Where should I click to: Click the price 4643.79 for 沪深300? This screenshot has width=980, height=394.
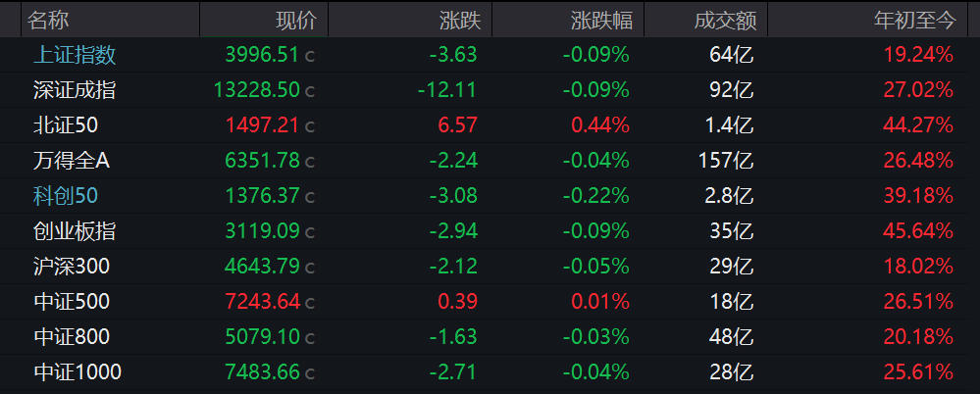tap(262, 267)
